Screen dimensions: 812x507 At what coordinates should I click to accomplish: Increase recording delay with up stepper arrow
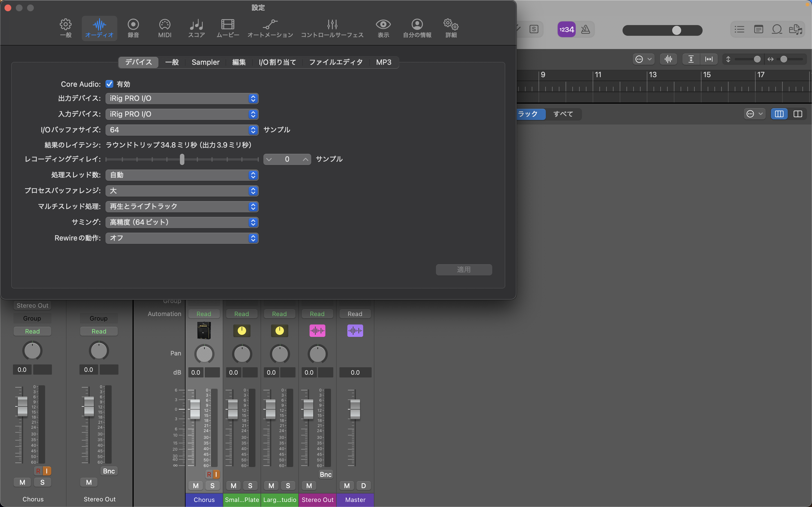(x=305, y=159)
